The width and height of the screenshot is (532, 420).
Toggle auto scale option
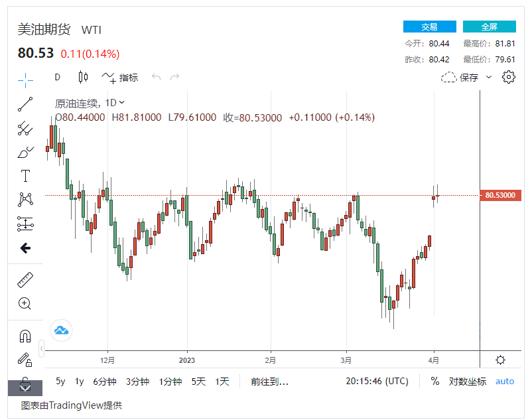[505, 382]
